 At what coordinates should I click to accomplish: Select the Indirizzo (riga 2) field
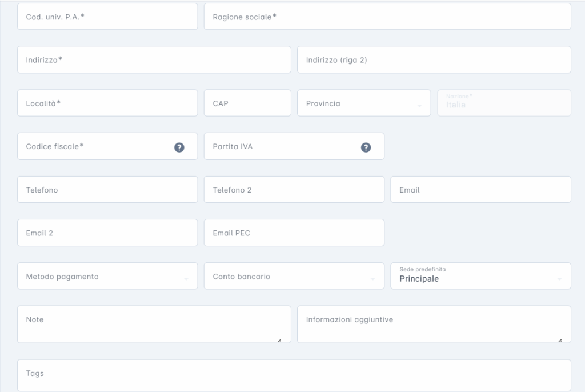pyautogui.click(x=434, y=60)
